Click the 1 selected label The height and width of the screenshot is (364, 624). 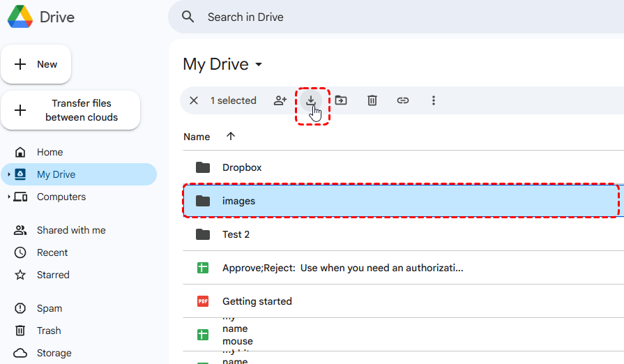pos(233,100)
